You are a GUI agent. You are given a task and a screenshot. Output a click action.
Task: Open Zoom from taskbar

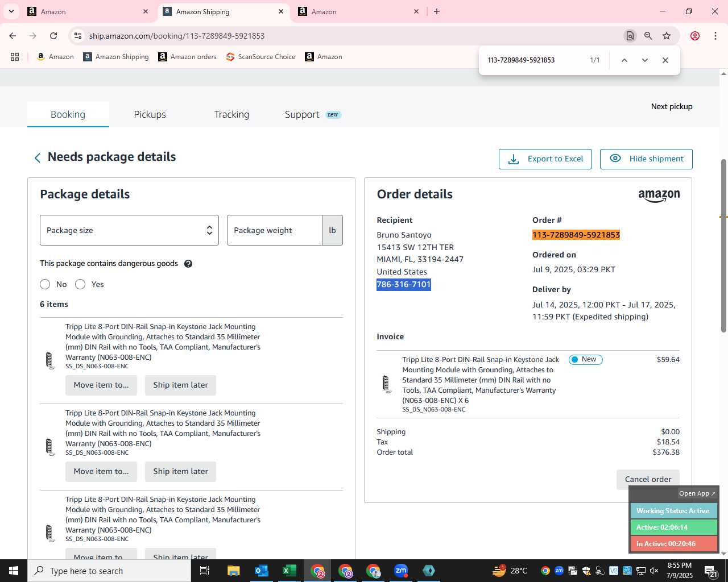pos(401,571)
